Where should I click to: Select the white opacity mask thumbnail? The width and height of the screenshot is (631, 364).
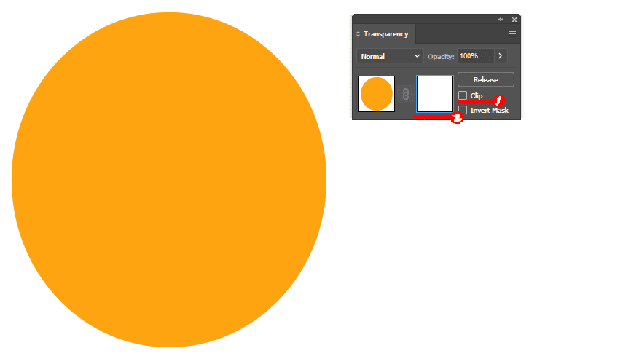tap(434, 94)
